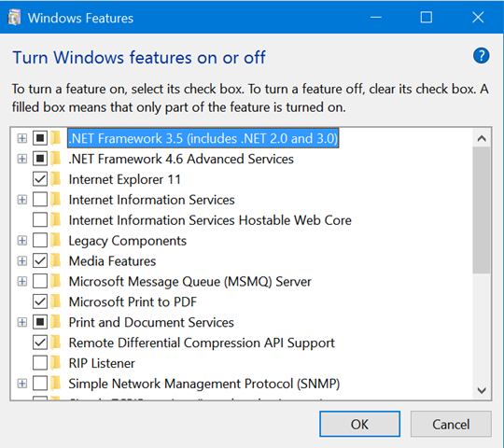
Task: Toggle the Microsoft Print to PDF checkbox
Action: [40, 301]
